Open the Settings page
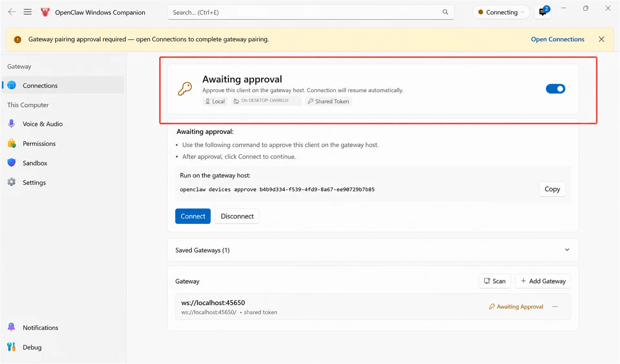The height and width of the screenshot is (364, 620). [63, 182]
